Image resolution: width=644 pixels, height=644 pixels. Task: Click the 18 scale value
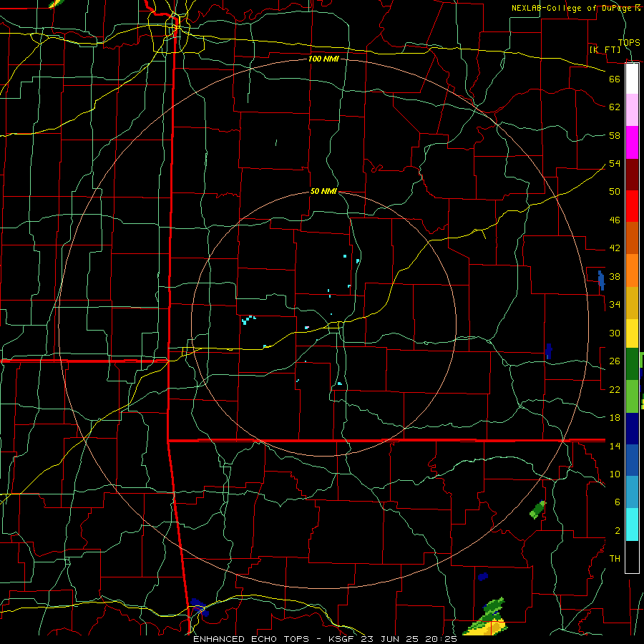pos(615,418)
